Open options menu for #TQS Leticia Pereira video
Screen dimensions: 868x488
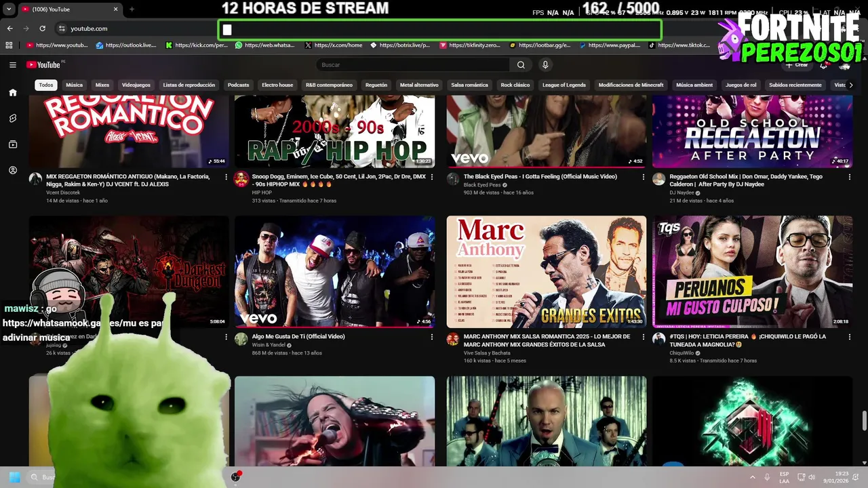[850, 337]
